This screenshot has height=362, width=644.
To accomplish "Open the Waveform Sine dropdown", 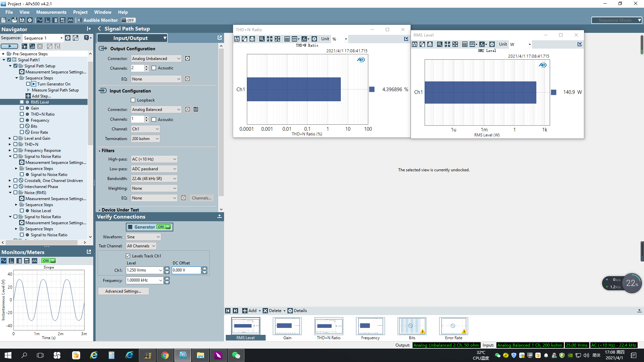I will [144, 237].
